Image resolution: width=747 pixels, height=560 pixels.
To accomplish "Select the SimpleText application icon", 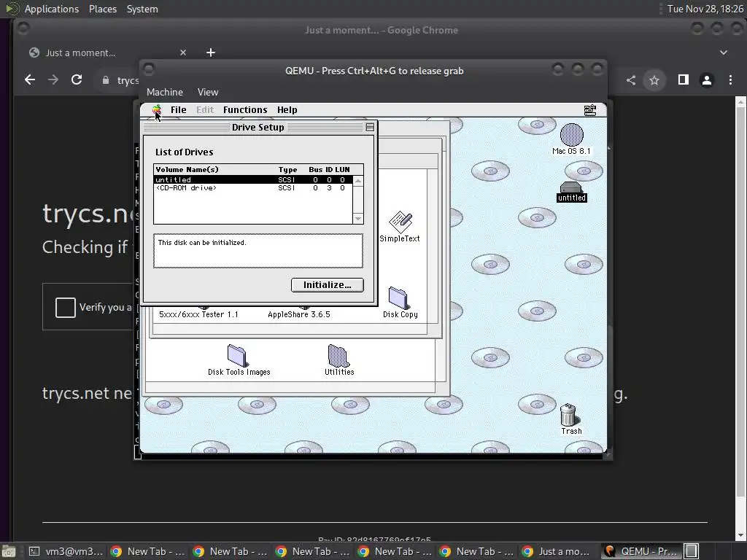I will pos(400,222).
